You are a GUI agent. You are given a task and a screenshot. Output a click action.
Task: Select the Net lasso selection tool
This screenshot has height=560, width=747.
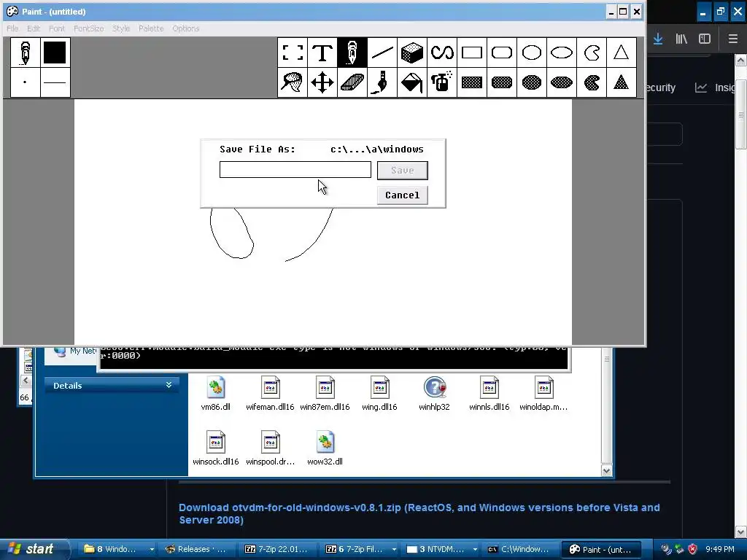[293, 82]
